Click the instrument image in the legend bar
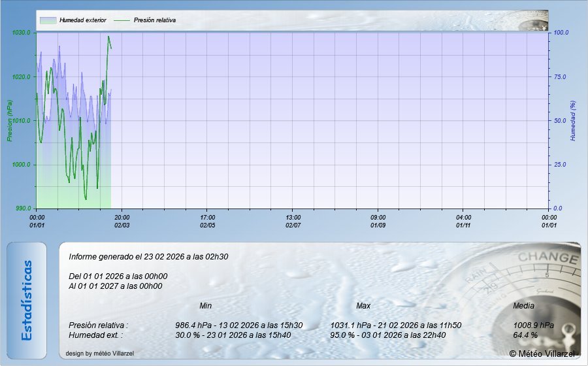Screen dimensions: 588x366 532,22
